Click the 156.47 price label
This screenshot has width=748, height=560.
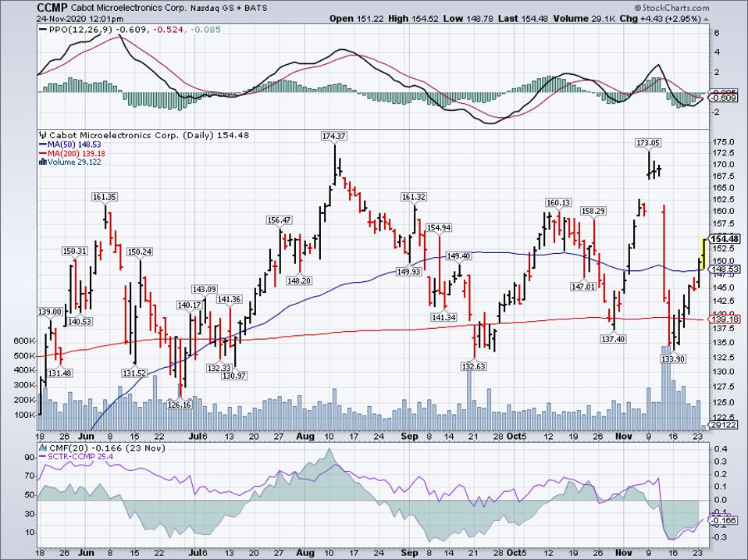(x=279, y=220)
